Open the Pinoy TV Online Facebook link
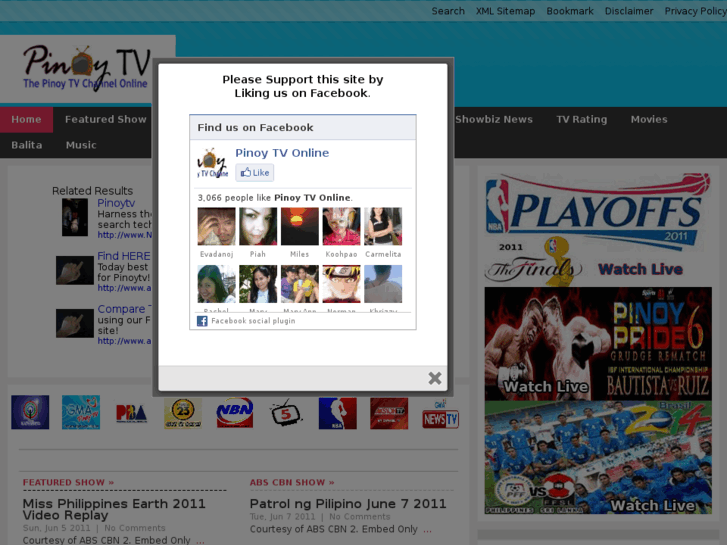This screenshot has width=727, height=545. coord(282,153)
